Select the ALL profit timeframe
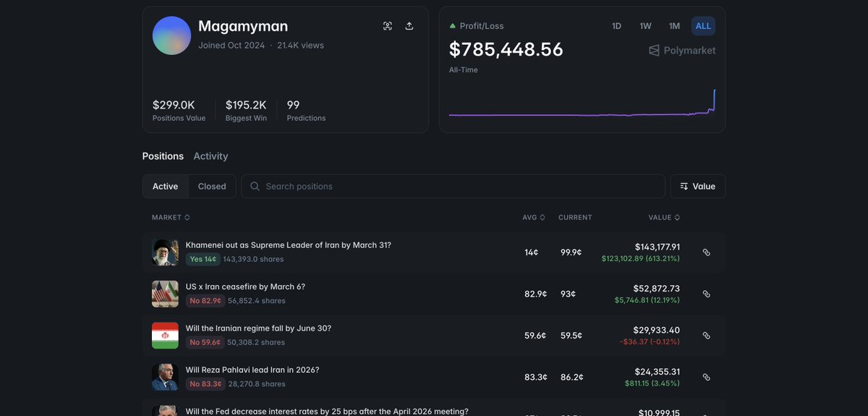 click(x=703, y=26)
